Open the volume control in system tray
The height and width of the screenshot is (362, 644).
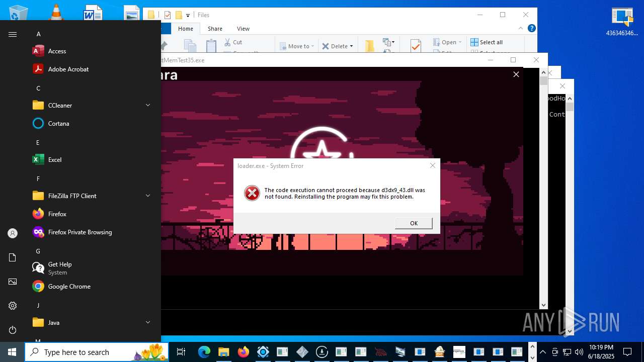tap(579, 352)
